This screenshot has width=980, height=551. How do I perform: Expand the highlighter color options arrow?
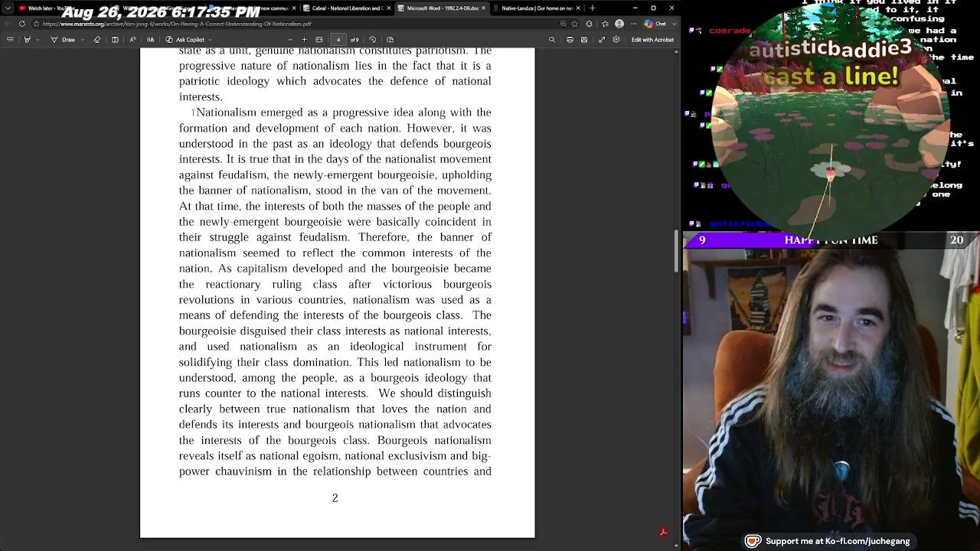tap(38, 40)
